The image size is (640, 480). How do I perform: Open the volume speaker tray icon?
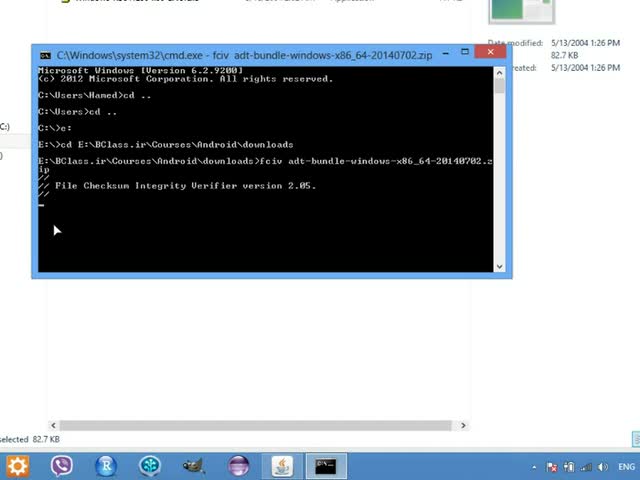[x=602, y=467]
